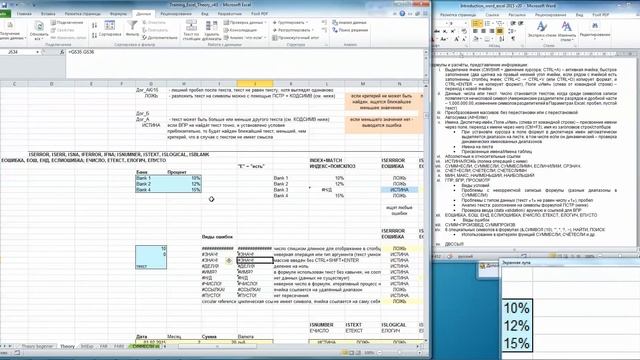Expand Ungroup (Разгруппировать) dropdown
This screenshot has height=360, width=640.
pyautogui.click(x=293, y=30)
